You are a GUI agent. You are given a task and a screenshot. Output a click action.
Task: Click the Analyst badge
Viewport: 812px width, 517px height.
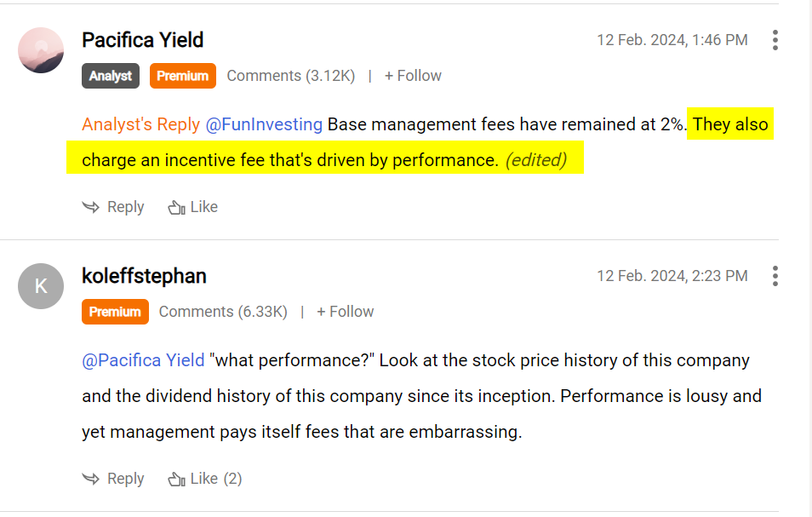pos(111,76)
